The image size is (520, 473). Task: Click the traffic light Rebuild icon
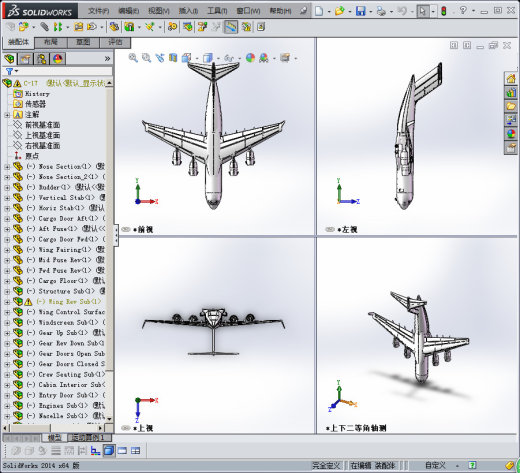coord(443,11)
